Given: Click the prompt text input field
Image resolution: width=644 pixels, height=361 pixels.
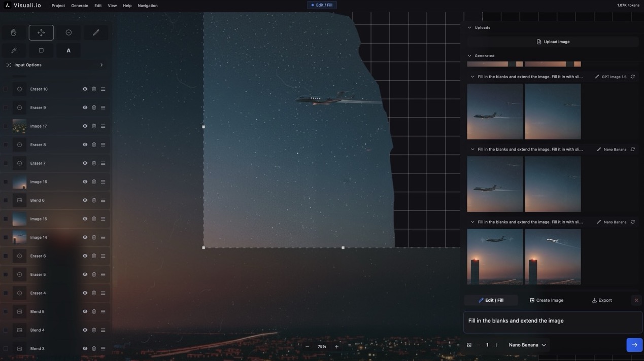Looking at the screenshot, I should [x=553, y=319].
